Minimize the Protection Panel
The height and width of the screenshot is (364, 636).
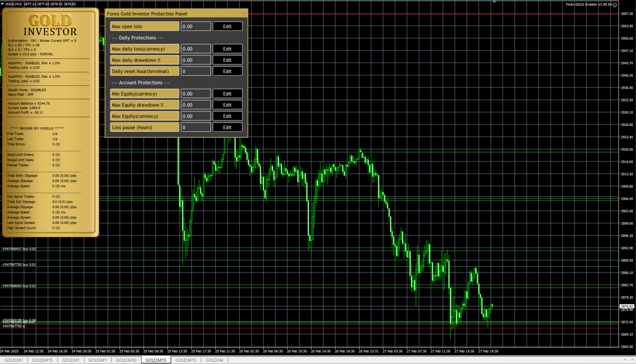[237, 14]
